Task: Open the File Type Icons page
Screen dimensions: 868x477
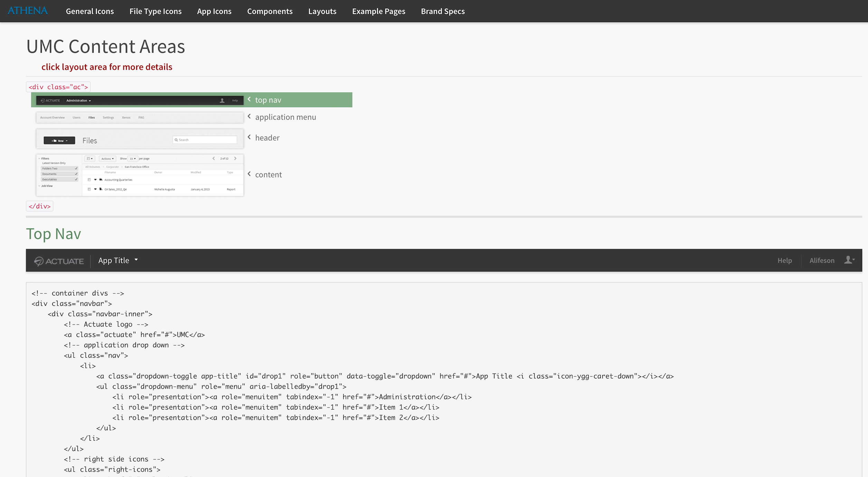Action: [x=155, y=11]
